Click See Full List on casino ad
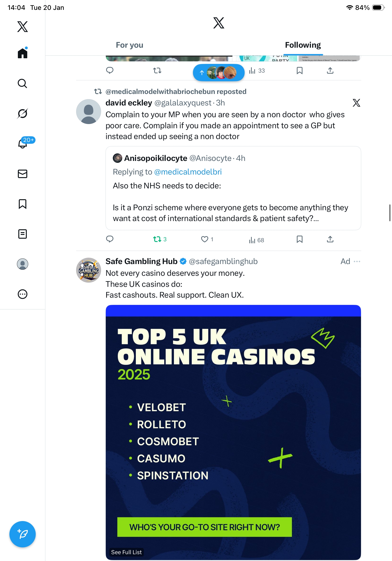Screen dimensions: 392x561 [x=126, y=552]
